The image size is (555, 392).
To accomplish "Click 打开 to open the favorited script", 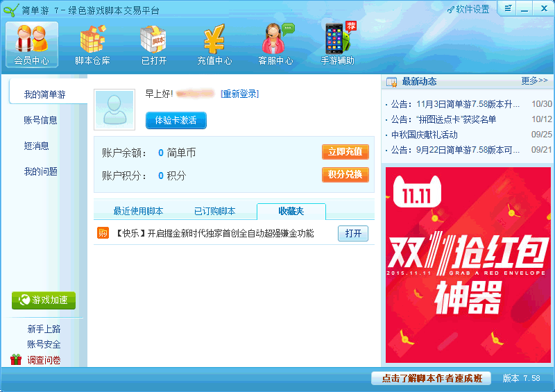I will (x=353, y=233).
